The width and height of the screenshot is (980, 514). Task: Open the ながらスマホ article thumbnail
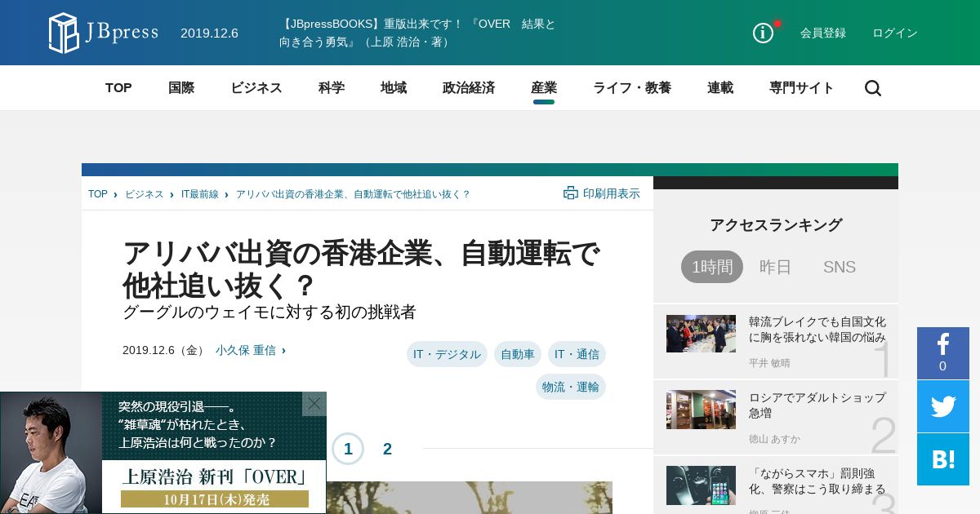[x=701, y=485]
